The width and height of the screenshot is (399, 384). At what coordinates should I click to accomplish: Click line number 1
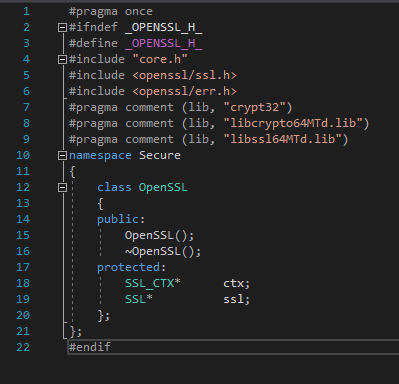pos(26,11)
